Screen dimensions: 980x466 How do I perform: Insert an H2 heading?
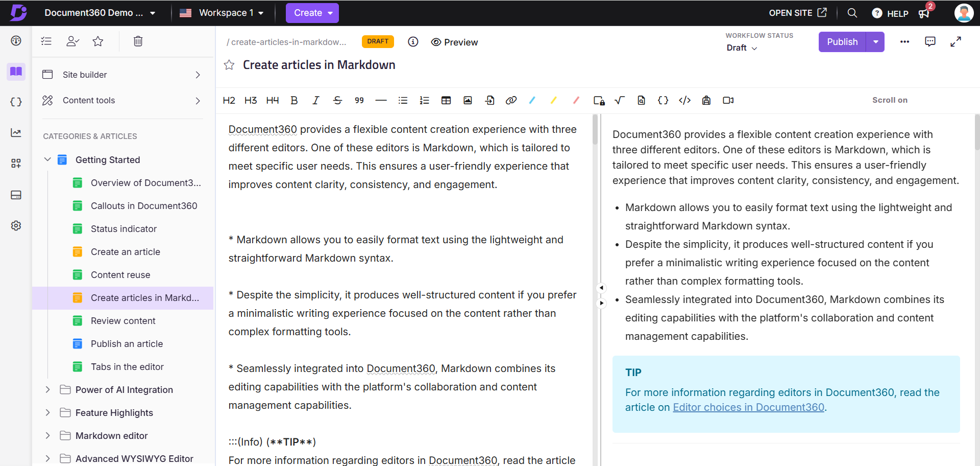229,100
